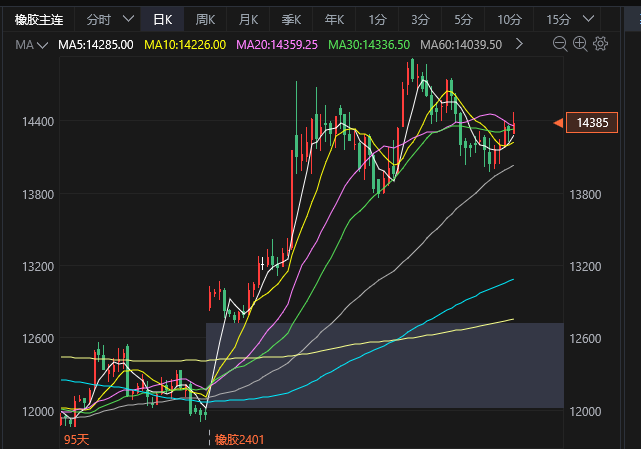Click the 95天 range label

(x=76, y=440)
